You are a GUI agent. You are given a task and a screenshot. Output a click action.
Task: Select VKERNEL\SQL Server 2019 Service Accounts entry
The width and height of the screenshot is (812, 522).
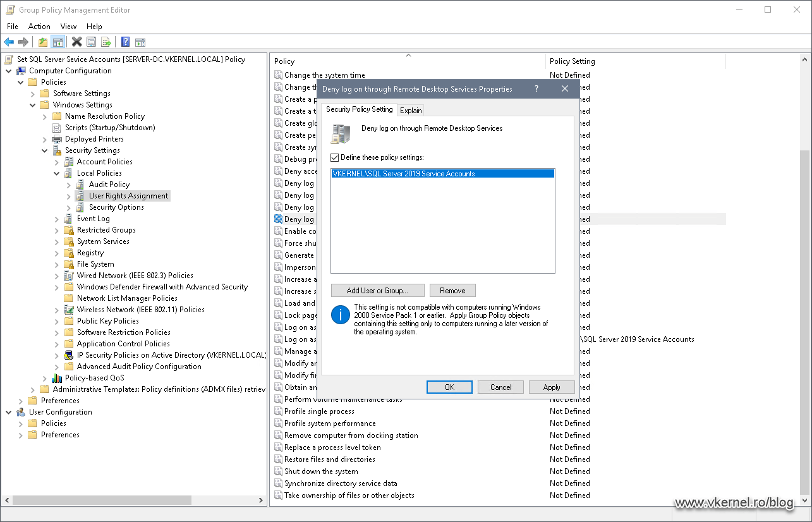coord(441,173)
